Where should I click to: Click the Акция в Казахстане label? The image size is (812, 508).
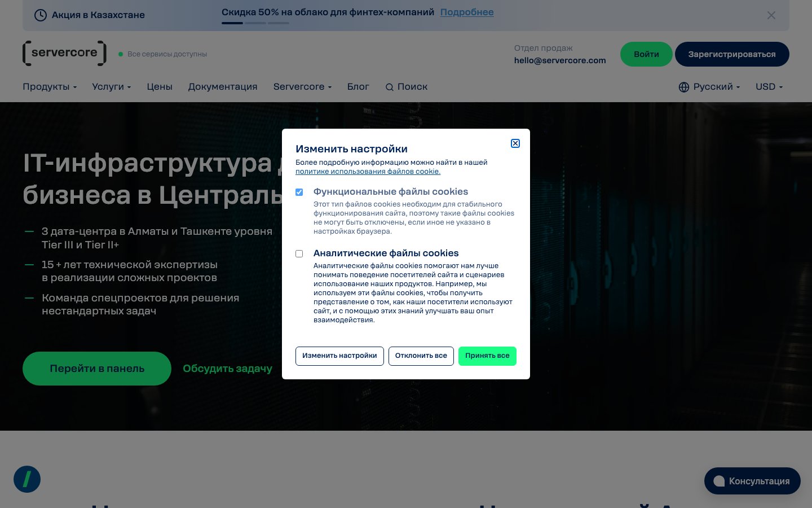[98, 15]
